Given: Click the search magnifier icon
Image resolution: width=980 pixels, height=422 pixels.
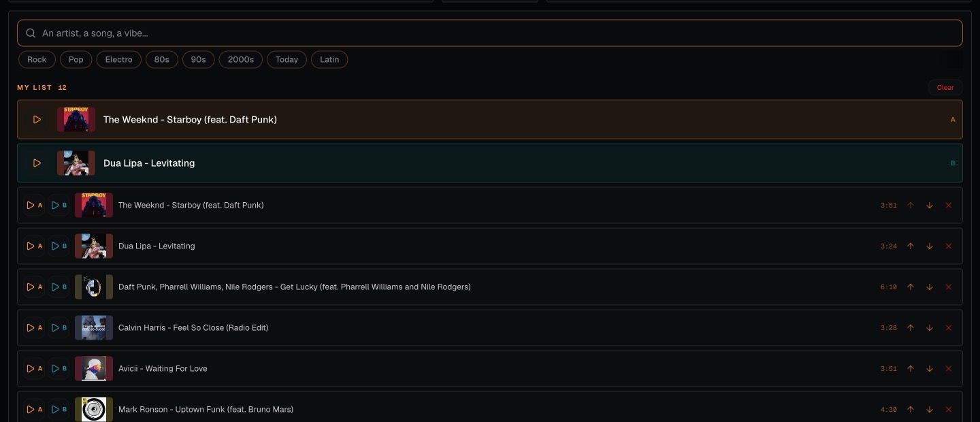Looking at the screenshot, I should (31, 33).
